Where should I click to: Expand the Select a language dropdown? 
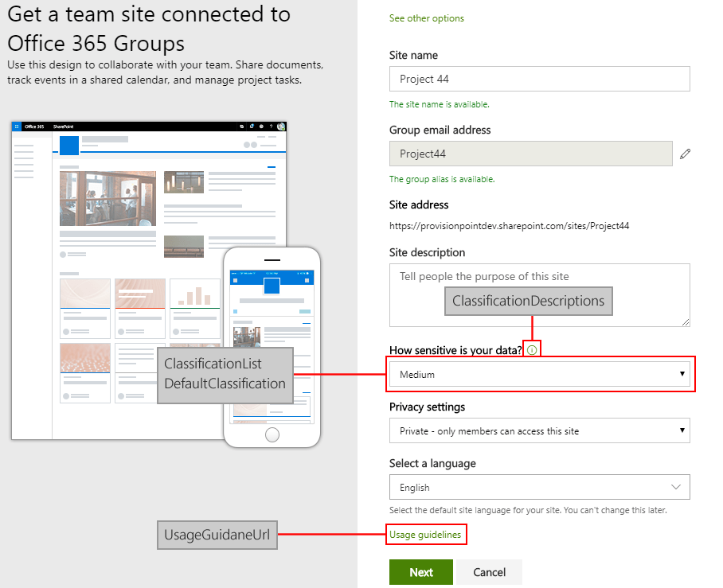pyautogui.click(x=674, y=487)
